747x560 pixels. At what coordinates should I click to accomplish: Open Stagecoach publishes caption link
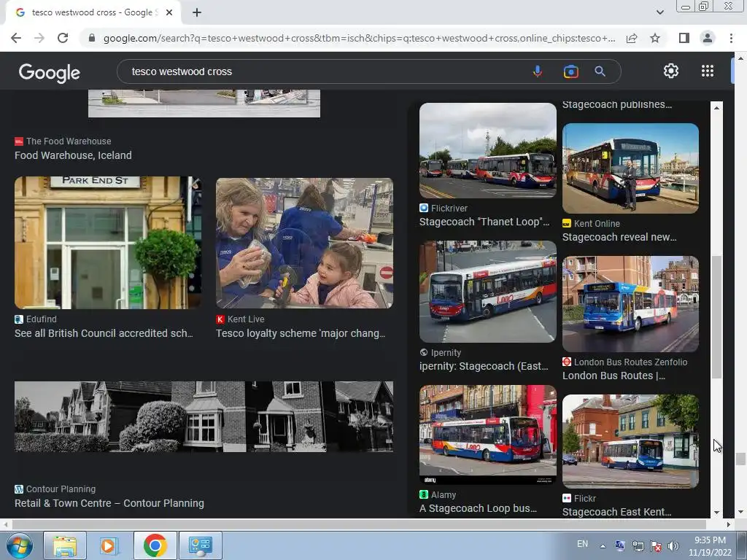pos(617,105)
